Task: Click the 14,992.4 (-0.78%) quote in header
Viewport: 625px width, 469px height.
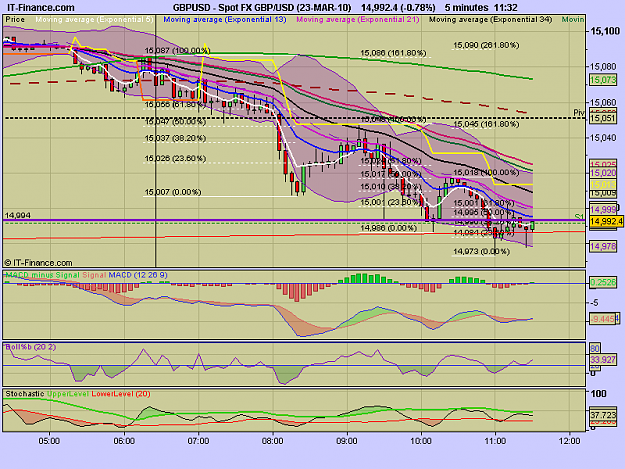Action: (x=398, y=8)
